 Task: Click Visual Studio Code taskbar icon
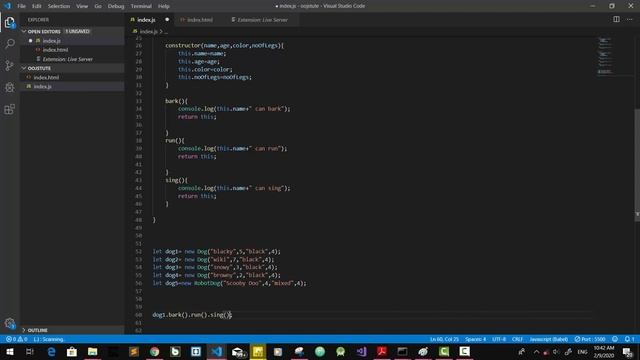click(217, 351)
